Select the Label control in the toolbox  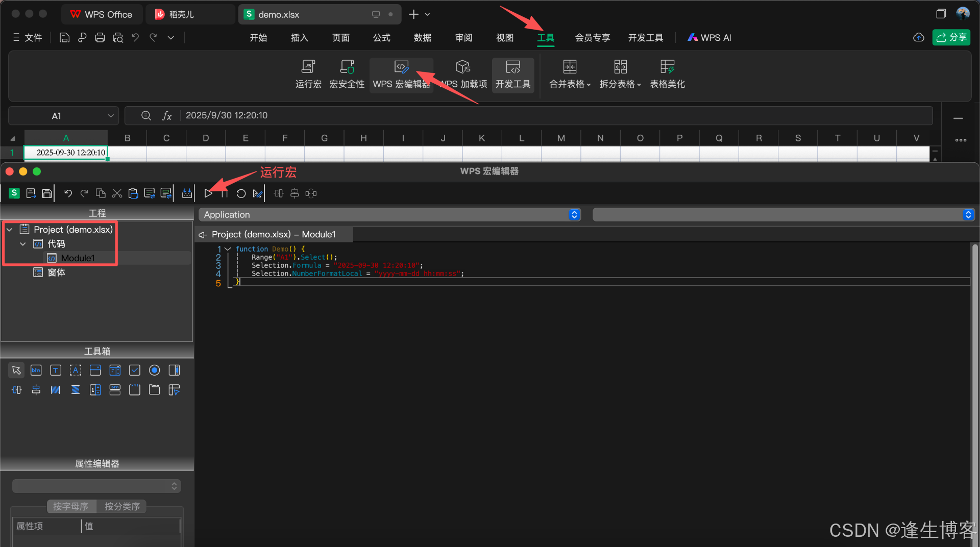click(x=75, y=370)
